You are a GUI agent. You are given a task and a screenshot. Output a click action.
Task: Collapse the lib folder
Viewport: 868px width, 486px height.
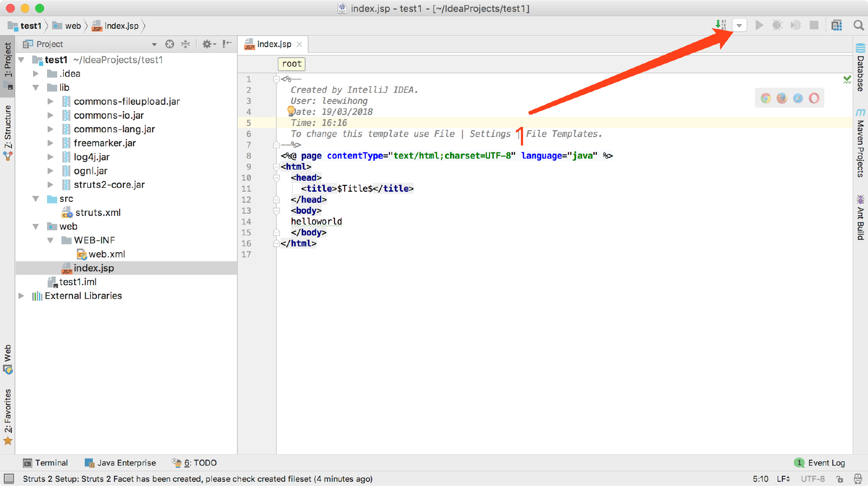(x=36, y=88)
